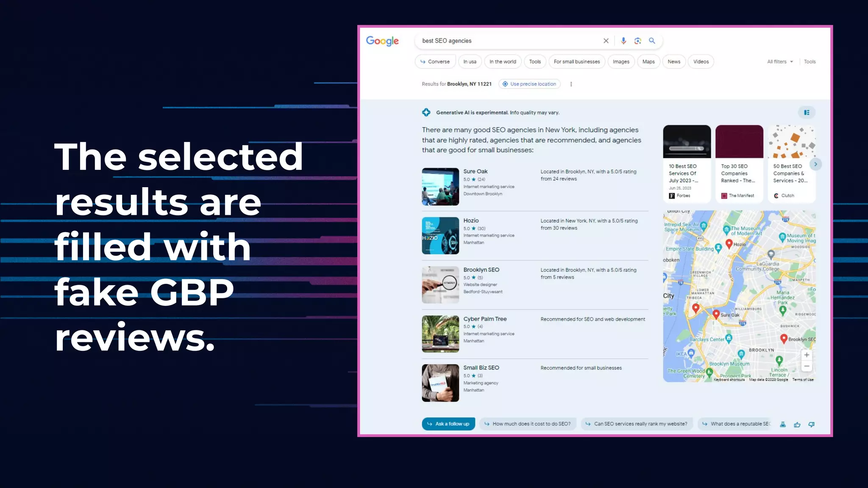Image resolution: width=868 pixels, height=488 pixels.
Task: Click the magnifying glass search icon
Action: [x=652, y=41]
